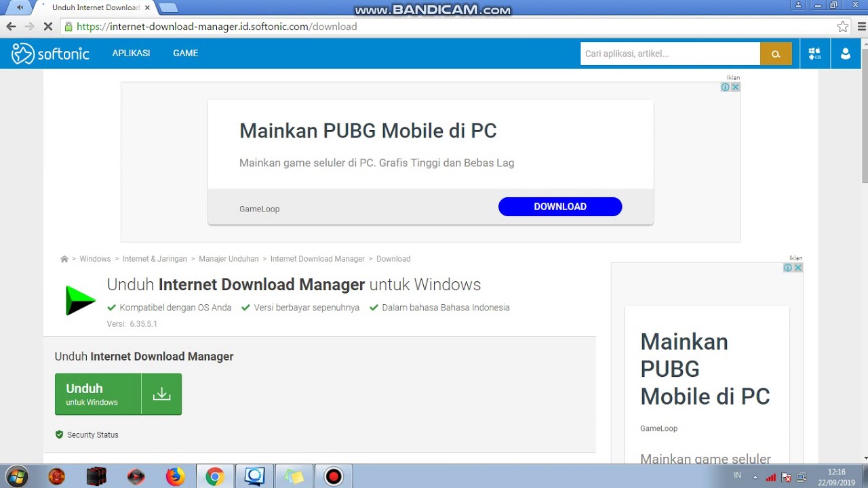Click Versi berbayar sepenuhnya text
The image size is (868, 488).
(x=307, y=308)
